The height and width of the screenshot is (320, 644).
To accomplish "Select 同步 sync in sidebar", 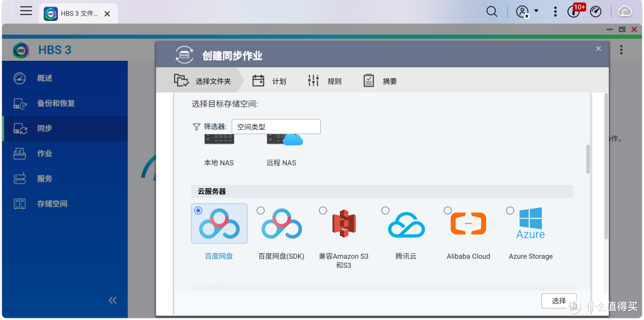I will (65, 128).
